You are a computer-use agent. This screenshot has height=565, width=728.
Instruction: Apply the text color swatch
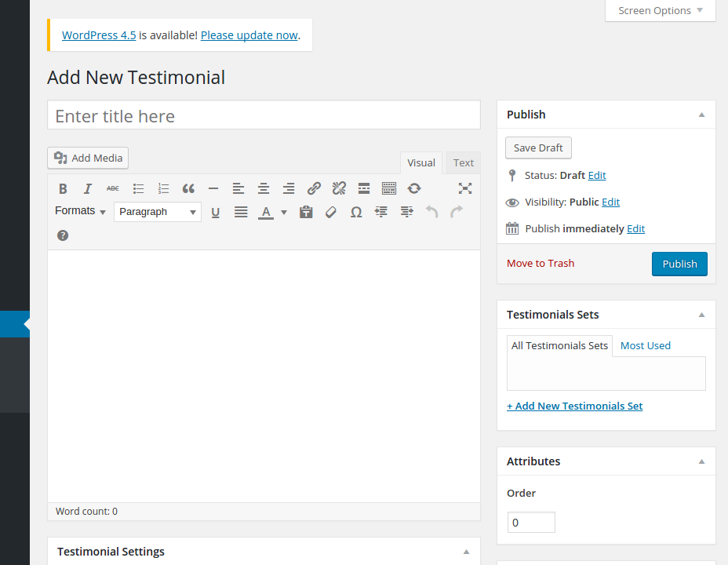(265, 212)
